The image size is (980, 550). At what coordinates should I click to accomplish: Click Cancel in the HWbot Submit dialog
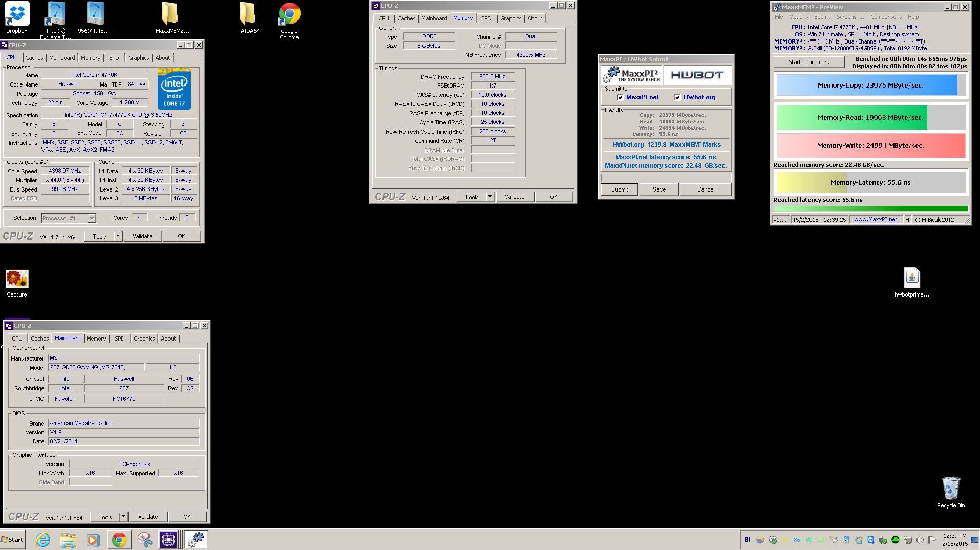[x=706, y=189]
